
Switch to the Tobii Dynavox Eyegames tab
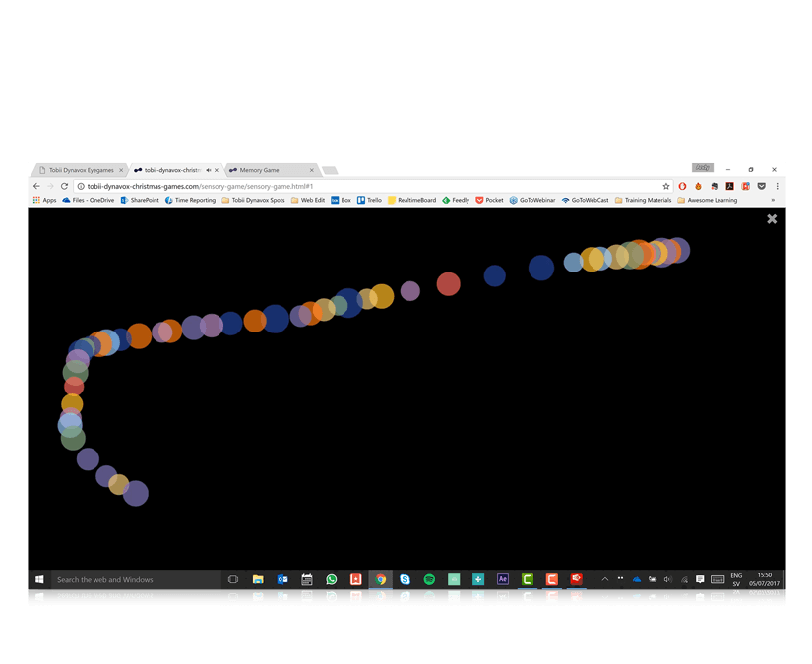(x=81, y=170)
